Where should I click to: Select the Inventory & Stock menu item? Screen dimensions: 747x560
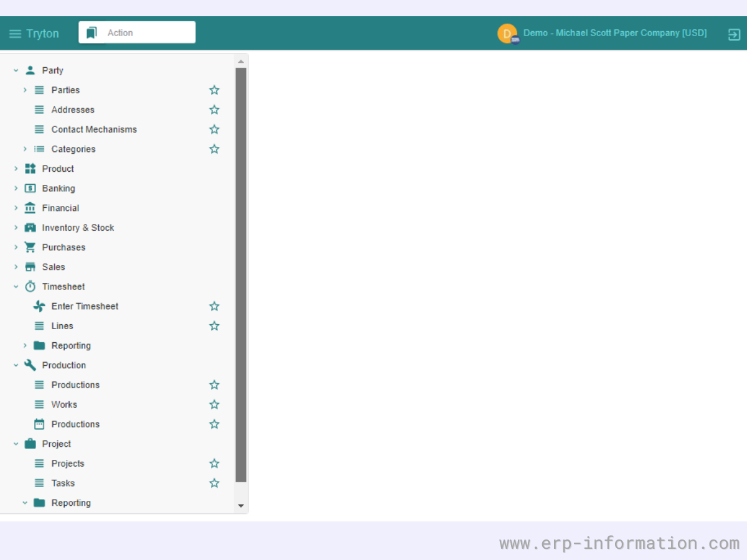[78, 228]
